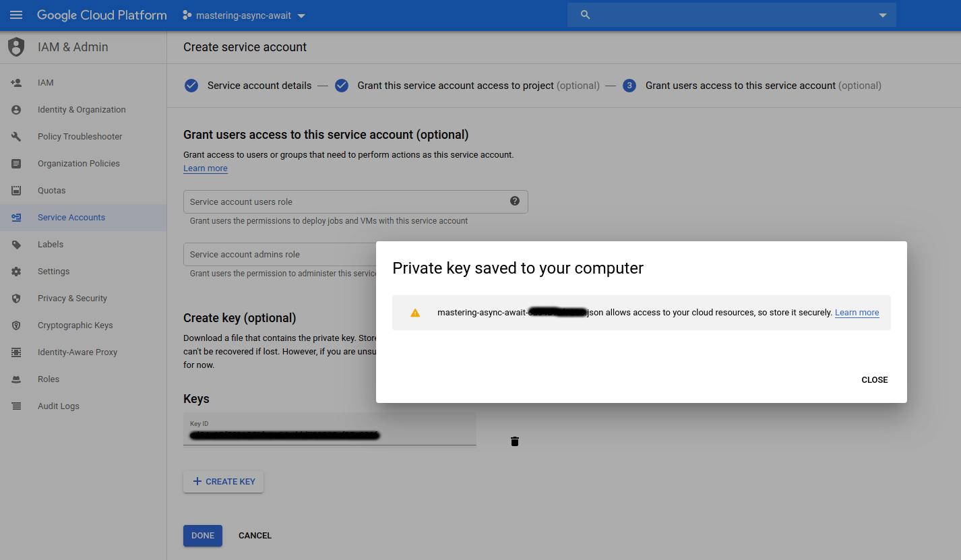The width and height of the screenshot is (961, 560).
Task: Click the project hexagon icon in header
Action: (x=187, y=15)
